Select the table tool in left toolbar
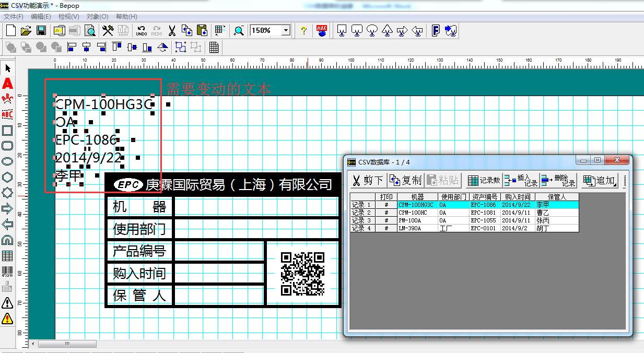The height and width of the screenshot is (353, 644). (7, 255)
